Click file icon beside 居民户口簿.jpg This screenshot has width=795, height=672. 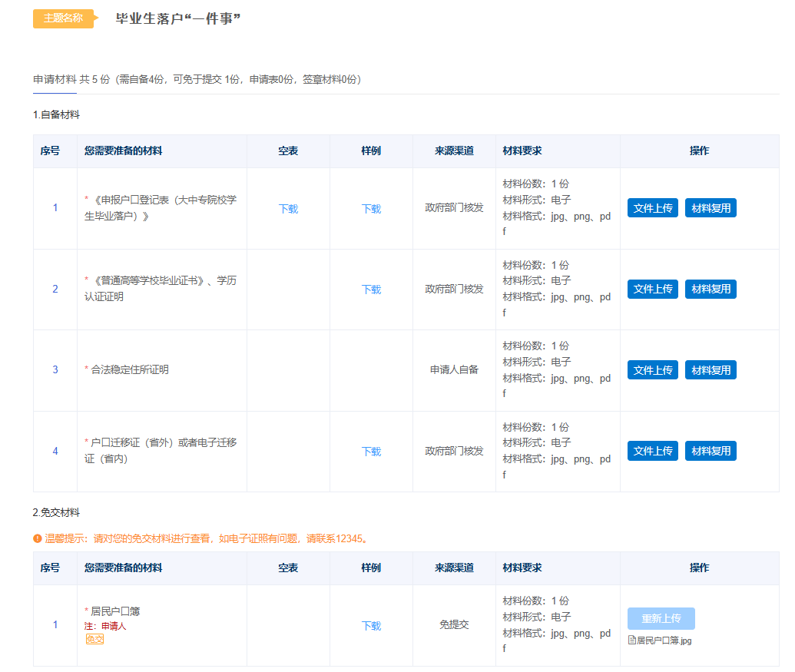click(x=632, y=640)
